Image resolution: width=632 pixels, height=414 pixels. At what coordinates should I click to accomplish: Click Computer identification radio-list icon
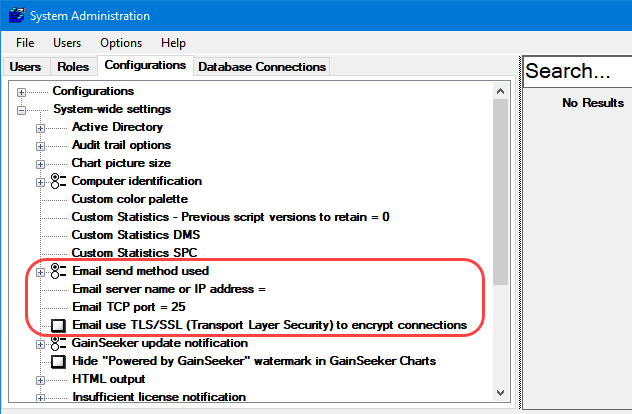click(58, 181)
